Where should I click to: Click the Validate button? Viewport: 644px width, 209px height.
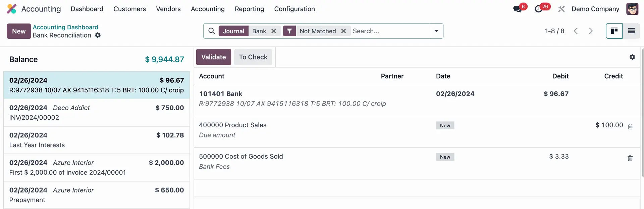(x=213, y=57)
